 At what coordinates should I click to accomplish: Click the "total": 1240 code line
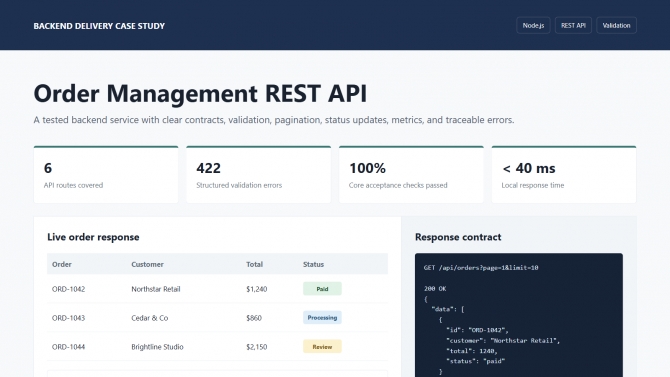(472, 351)
